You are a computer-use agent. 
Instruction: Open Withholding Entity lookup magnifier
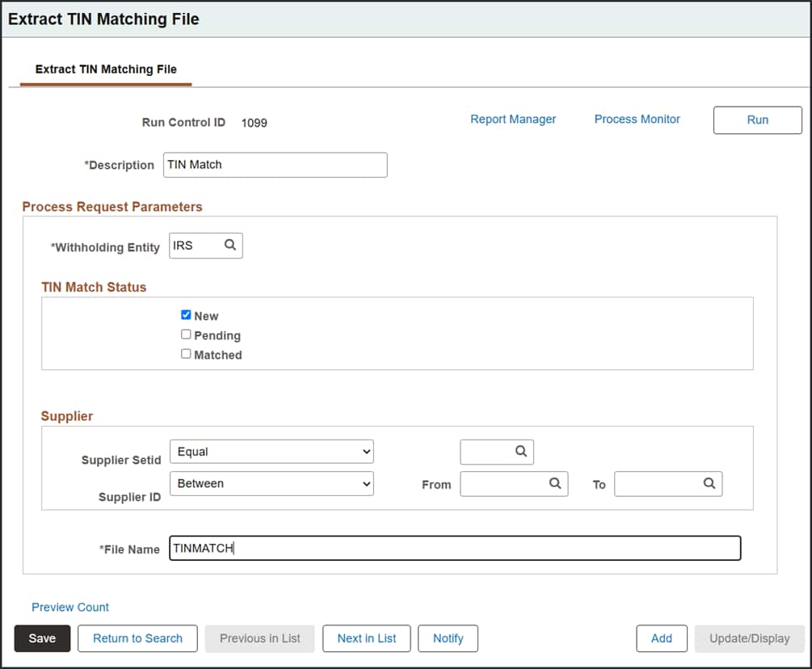(x=230, y=245)
